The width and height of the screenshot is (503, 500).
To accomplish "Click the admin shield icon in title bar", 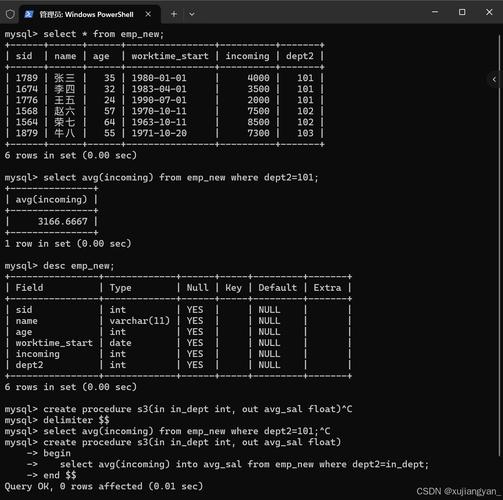I will pyautogui.click(x=10, y=14).
